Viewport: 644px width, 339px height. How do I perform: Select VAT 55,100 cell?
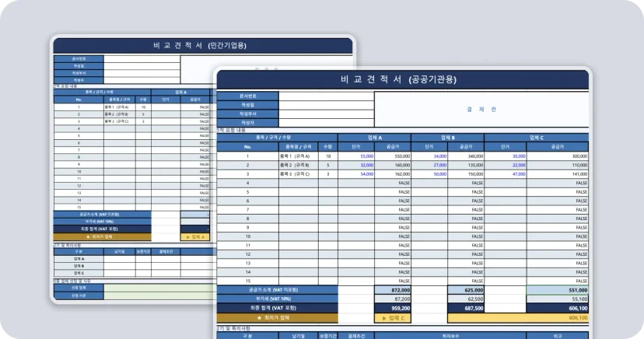point(558,299)
